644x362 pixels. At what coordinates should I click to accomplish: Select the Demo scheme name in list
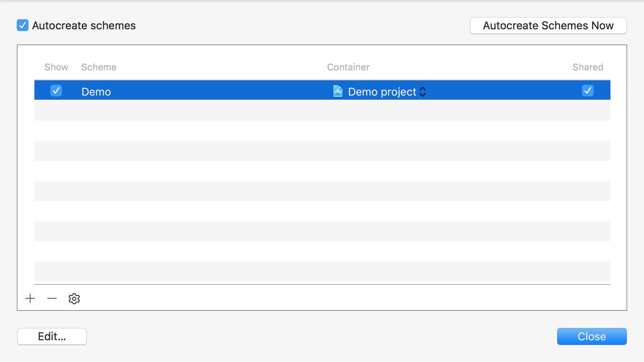(x=96, y=92)
